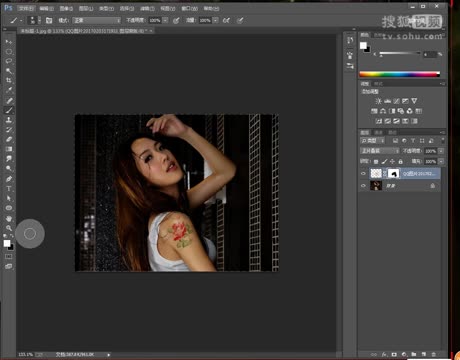
Task: Select the Zoom tool in the toolbox
Action: pos(9,228)
